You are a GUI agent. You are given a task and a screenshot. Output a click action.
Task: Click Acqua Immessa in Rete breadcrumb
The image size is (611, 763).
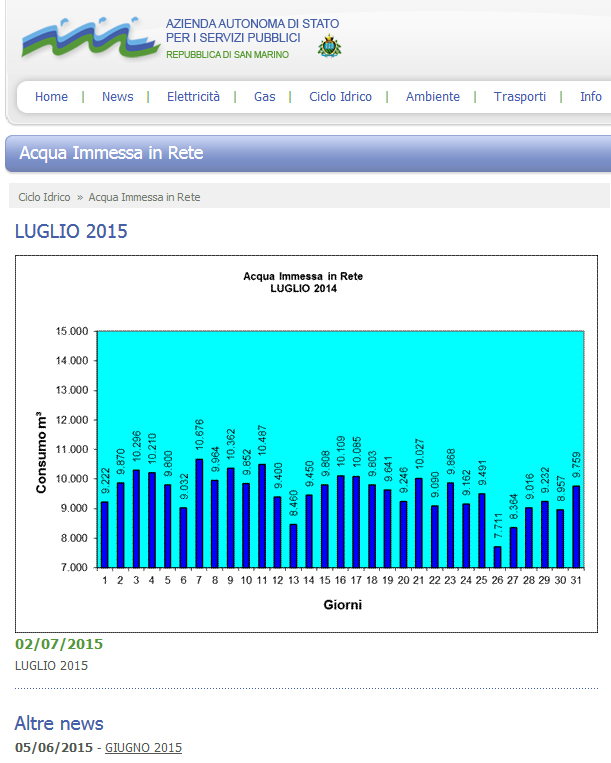[144, 197]
